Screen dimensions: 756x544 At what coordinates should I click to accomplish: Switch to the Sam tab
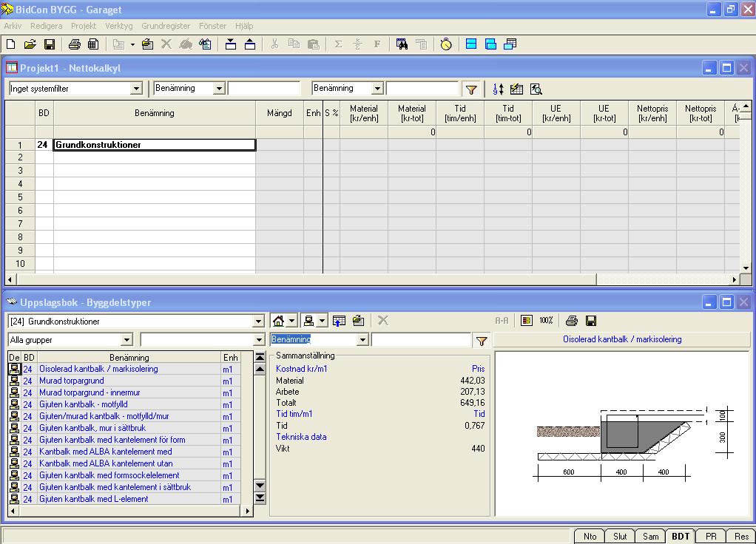(650, 537)
